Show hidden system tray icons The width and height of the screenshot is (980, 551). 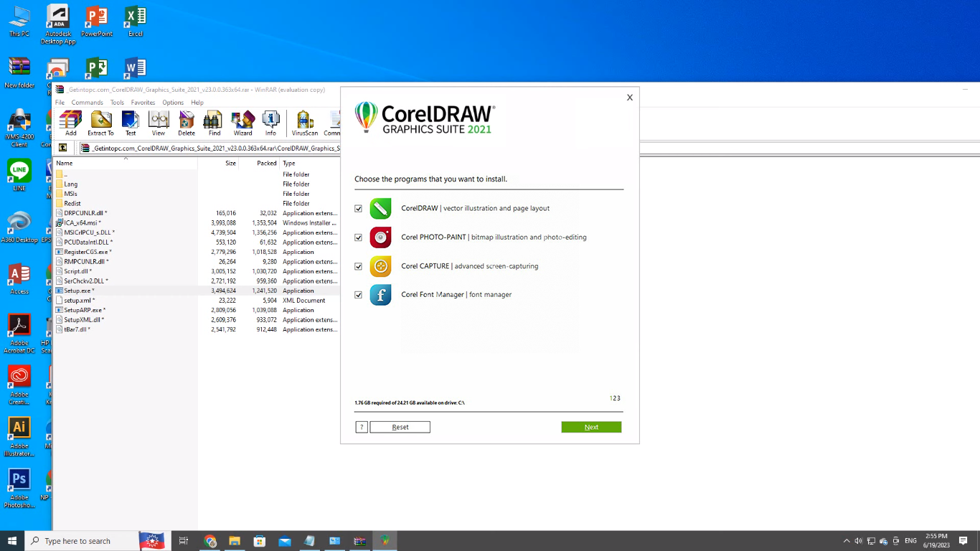tap(847, 541)
